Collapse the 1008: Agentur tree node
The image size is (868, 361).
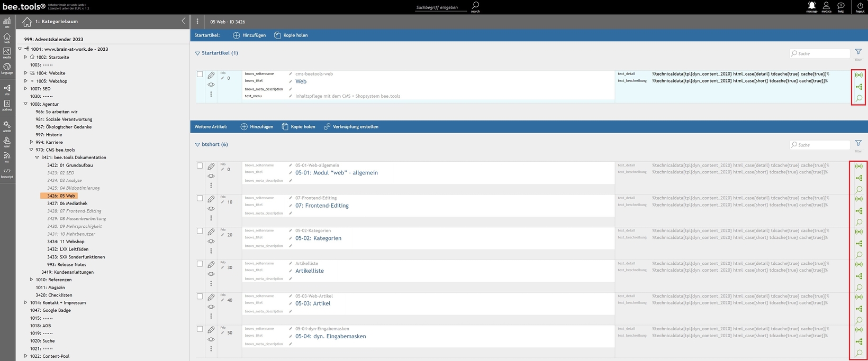tap(25, 104)
